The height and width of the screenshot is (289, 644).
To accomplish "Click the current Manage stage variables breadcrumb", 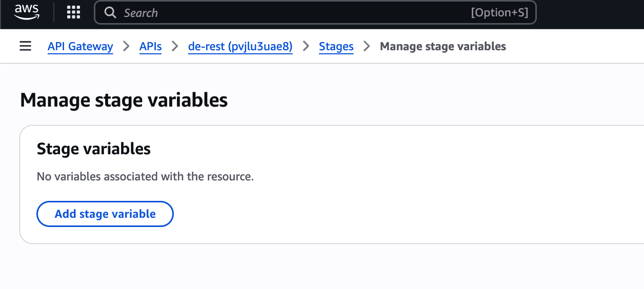I will [442, 46].
